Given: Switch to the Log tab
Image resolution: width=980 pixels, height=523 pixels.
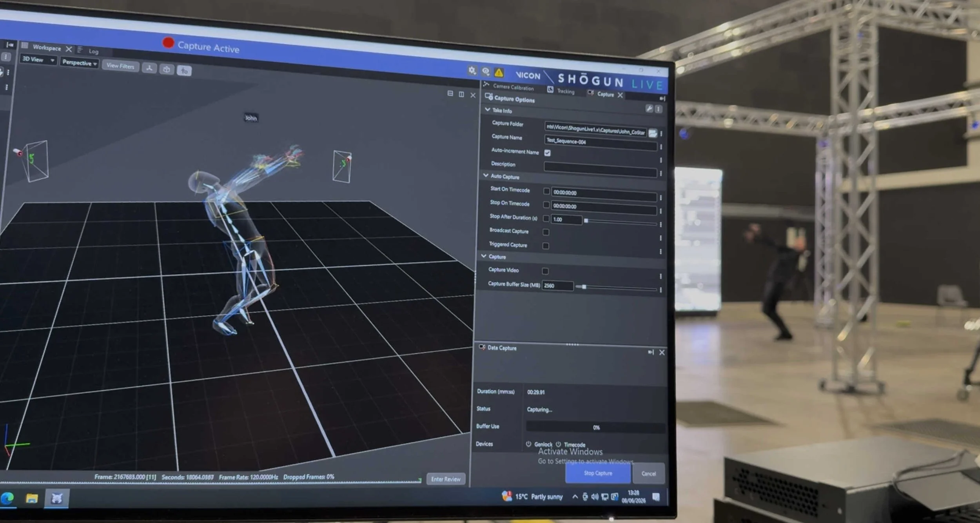Looking at the screenshot, I should (x=93, y=51).
